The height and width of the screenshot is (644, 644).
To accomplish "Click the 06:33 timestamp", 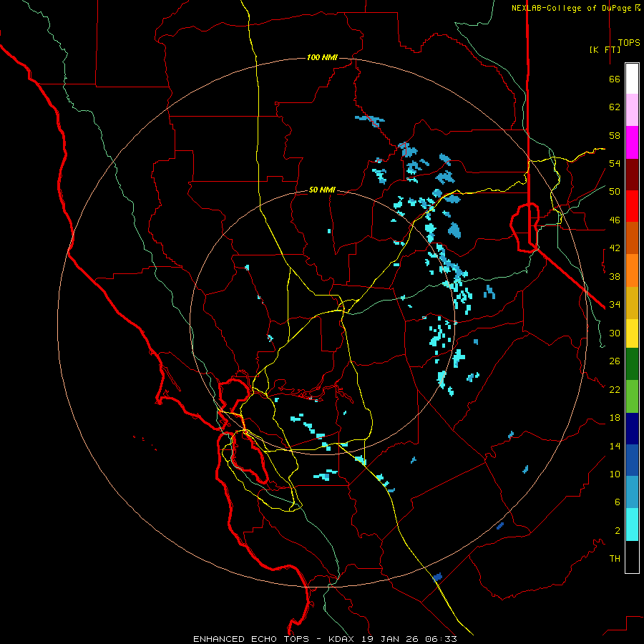I will pos(441,639).
